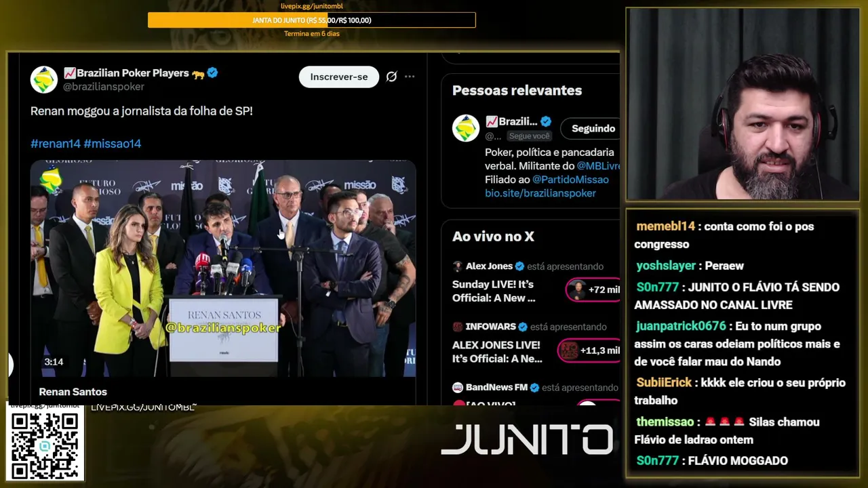Click the Pessoas relevantes heading
Image resolution: width=868 pixels, height=488 pixels.
(x=517, y=90)
